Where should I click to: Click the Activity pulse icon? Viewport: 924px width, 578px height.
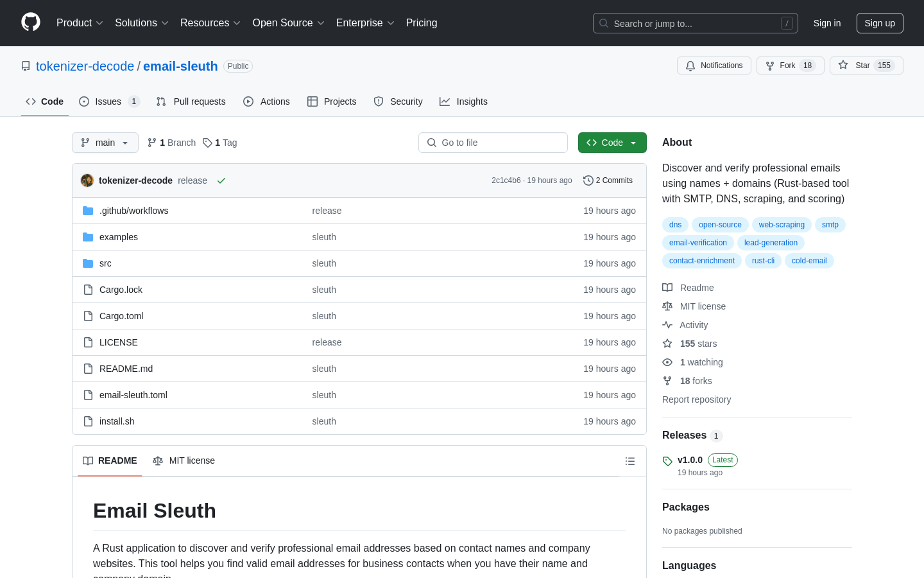[x=667, y=325]
